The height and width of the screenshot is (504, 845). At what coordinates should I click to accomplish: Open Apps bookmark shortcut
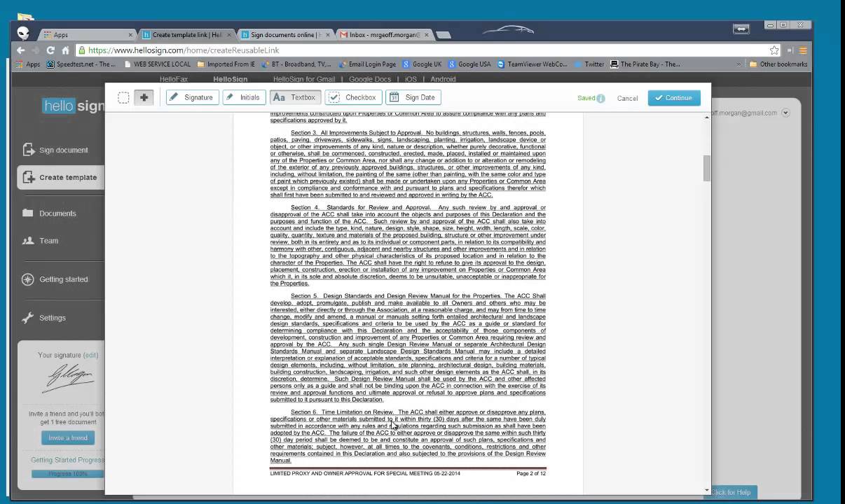coord(28,64)
